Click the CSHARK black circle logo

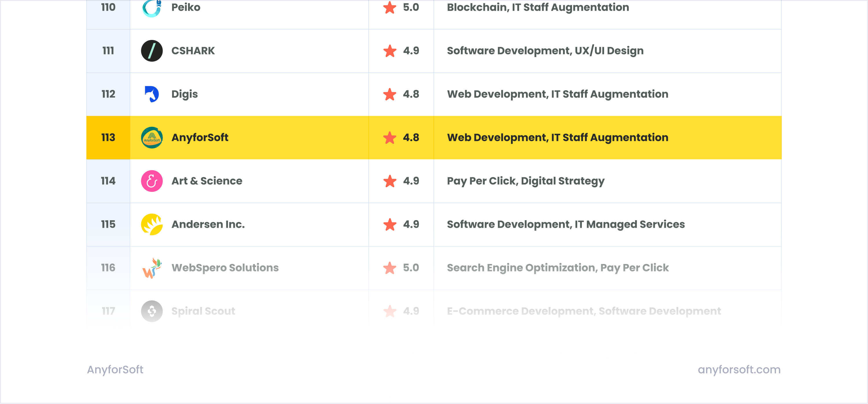coord(152,51)
